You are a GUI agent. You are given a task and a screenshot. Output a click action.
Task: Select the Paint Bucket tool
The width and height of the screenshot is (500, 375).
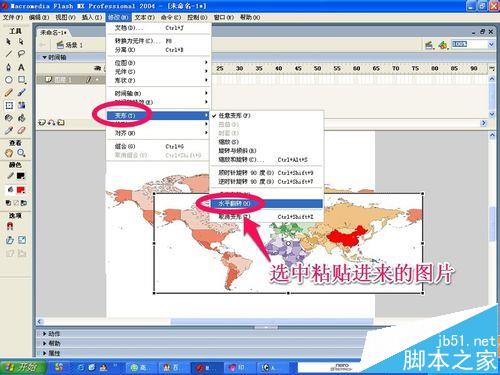(21, 118)
